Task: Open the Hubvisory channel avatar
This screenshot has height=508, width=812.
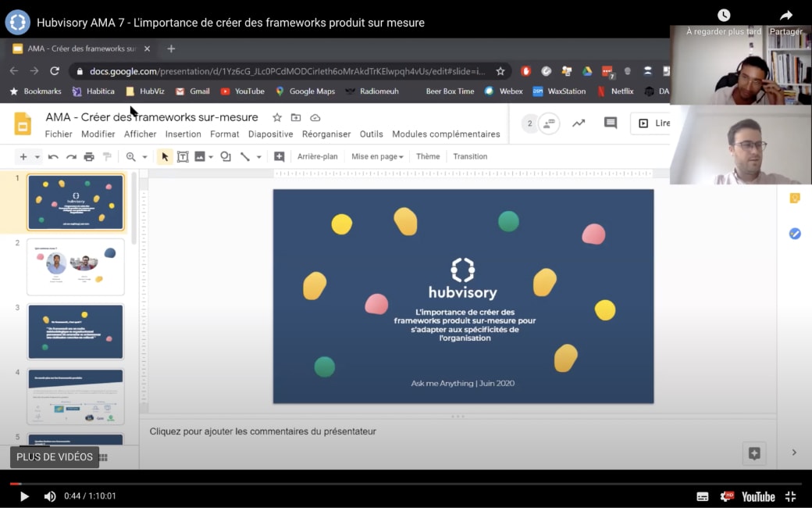Action: pos(18,23)
